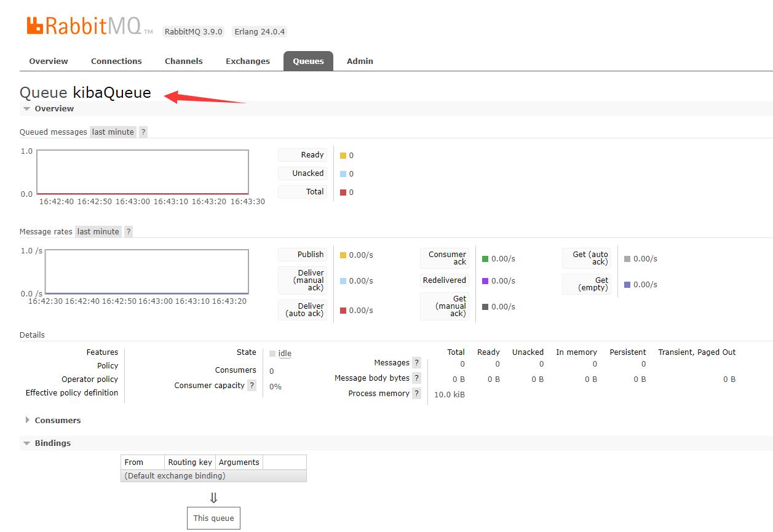This screenshot has height=532, width=773.
Task: Show help for Message body bytes
Action: pyautogui.click(x=416, y=378)
